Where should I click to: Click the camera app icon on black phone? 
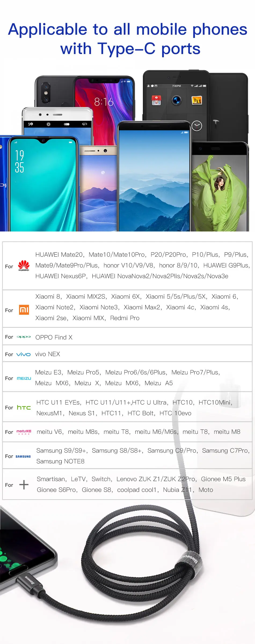pyautogui.click(x=176, y=100)
